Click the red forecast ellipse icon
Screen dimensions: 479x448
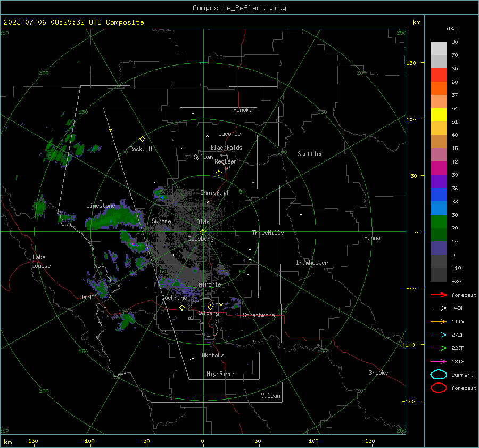439,388
